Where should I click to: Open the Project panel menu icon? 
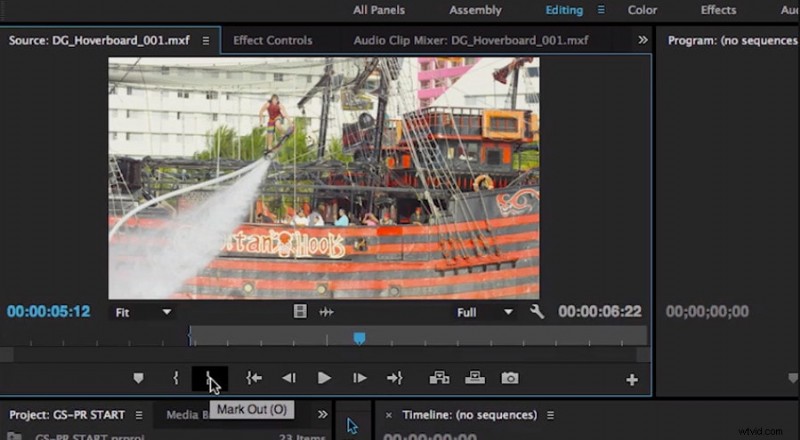(x=139, y=415)
